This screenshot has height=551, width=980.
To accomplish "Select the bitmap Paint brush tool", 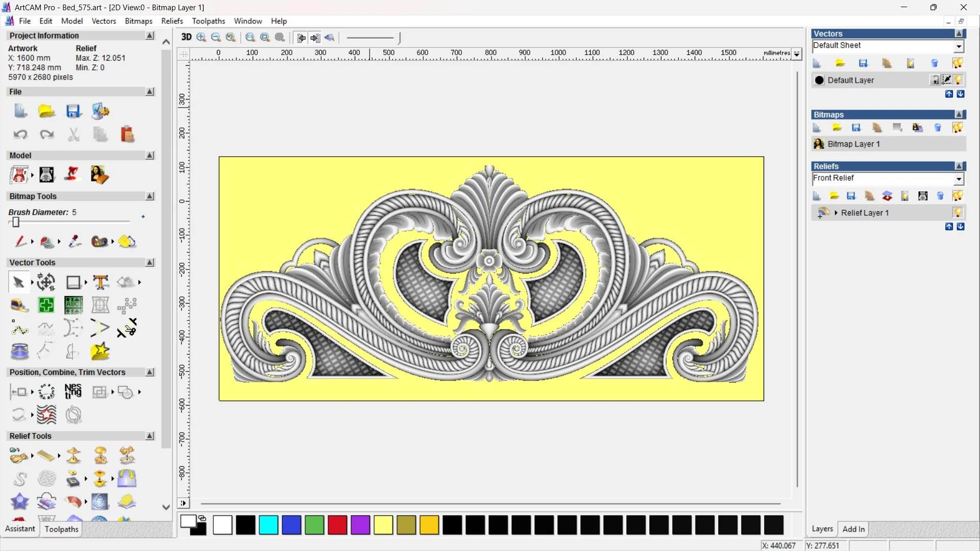I will (x=20, y=241).
